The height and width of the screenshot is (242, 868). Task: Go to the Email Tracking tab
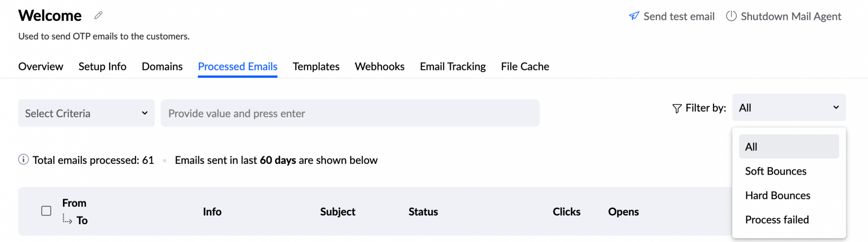[x=453, y=66]
